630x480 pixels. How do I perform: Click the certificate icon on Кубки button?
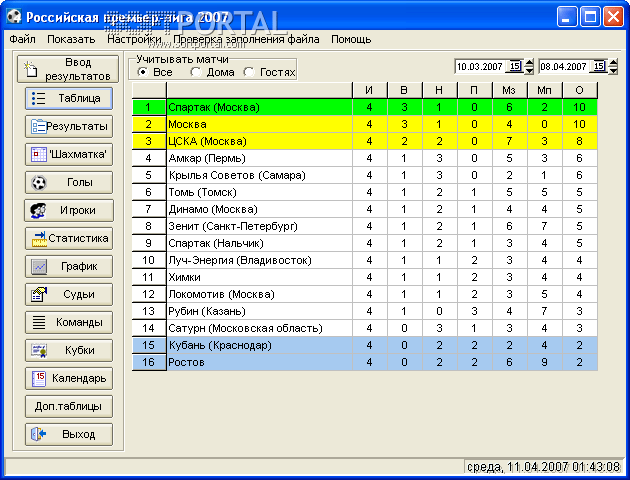tap(39, 350)
